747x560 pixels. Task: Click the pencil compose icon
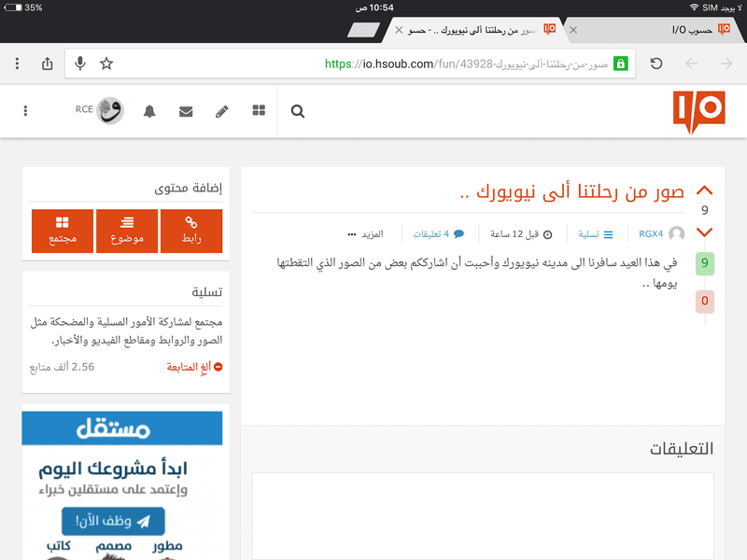[221, 111]
